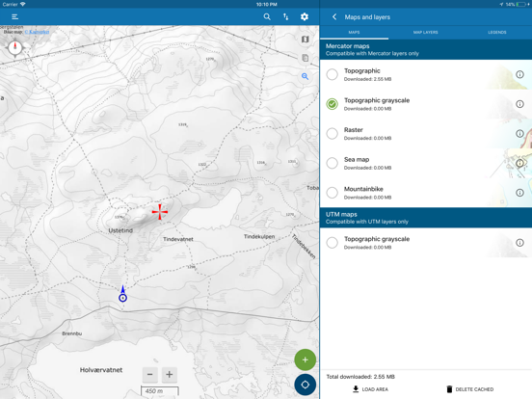Viewport: 532px width, 399px height.
Task: Select the Sea map radio
Action: point(332,163)
